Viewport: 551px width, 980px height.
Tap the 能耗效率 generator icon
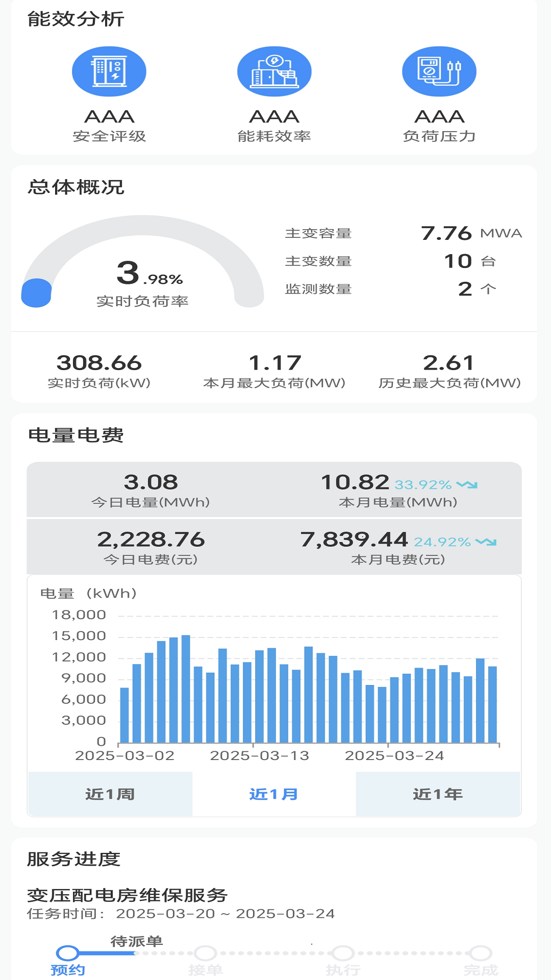[274, 71]
